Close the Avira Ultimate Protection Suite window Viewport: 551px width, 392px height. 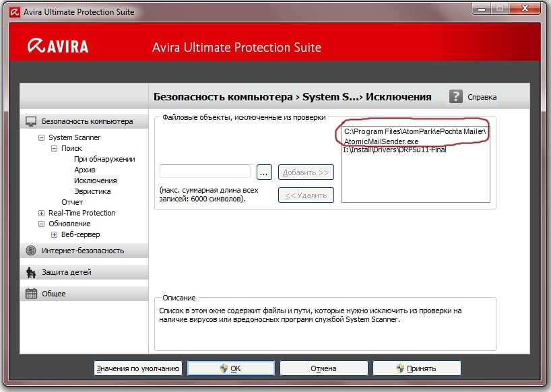(525, 9)
